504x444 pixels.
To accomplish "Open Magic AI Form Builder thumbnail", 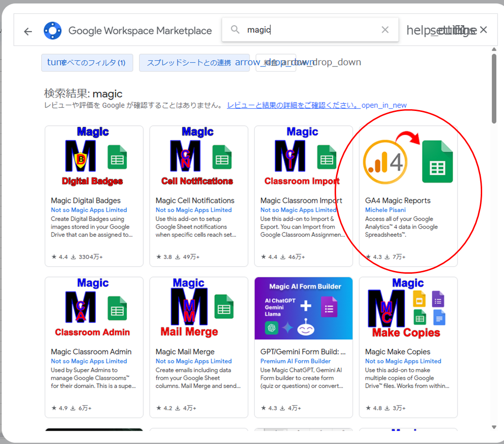I will click(x=303, y=308).
